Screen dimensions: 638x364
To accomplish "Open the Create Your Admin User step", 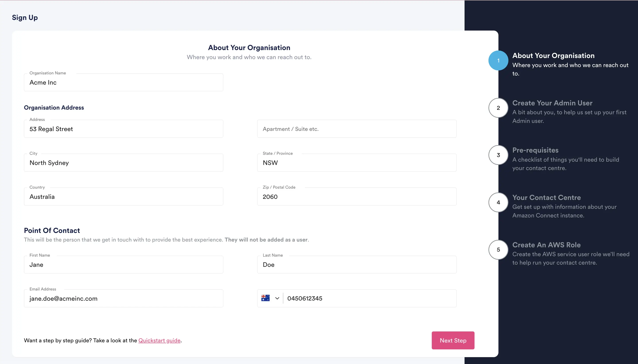I will (x=552, y=103).
